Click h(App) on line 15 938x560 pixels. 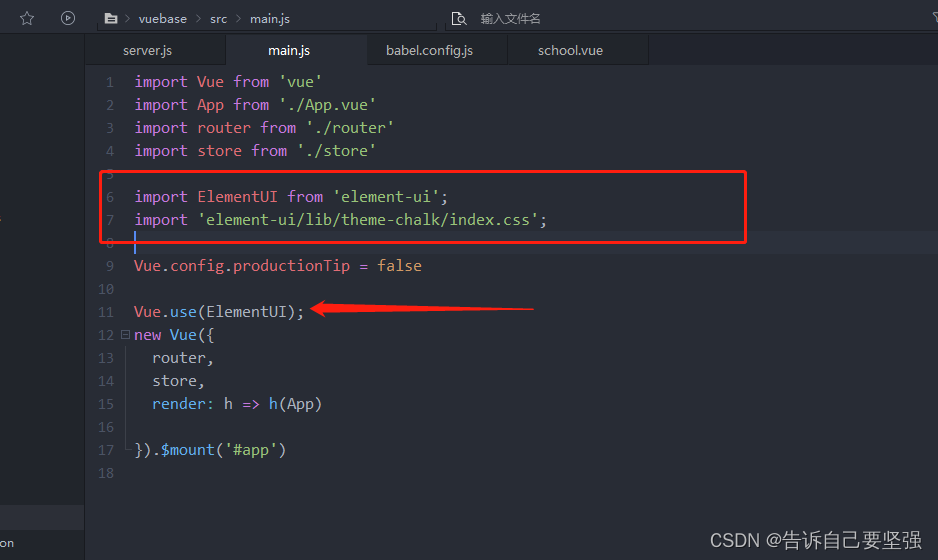coord(296,404)
